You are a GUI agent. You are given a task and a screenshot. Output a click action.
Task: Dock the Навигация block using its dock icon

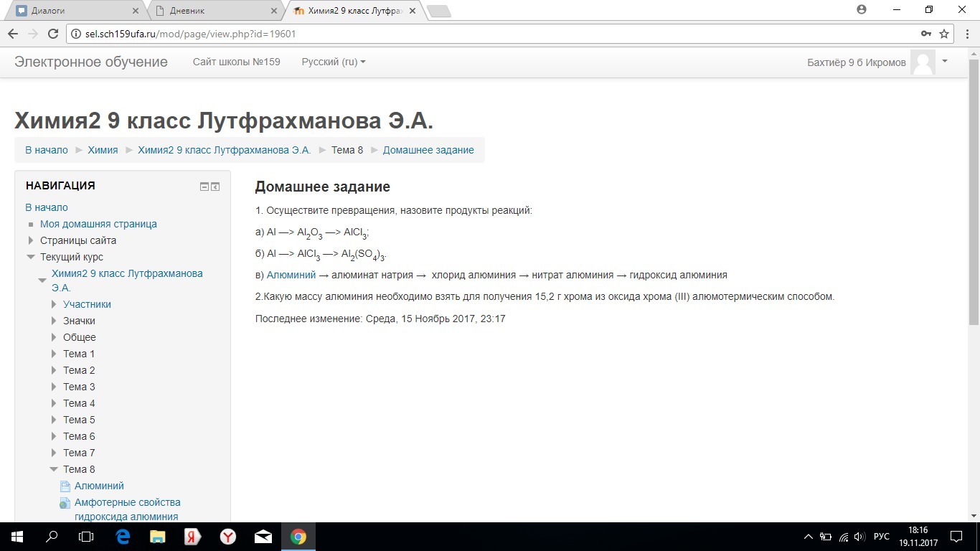[x=215, y=186]
